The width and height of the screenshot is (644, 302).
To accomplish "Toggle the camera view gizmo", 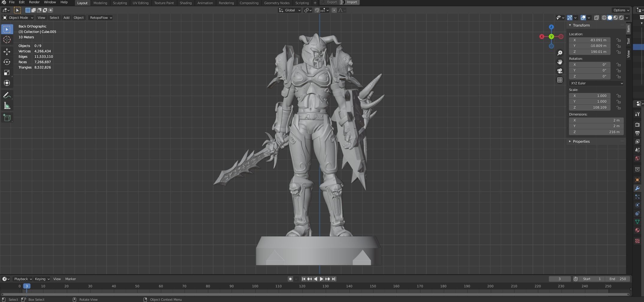I will (560, 71).
